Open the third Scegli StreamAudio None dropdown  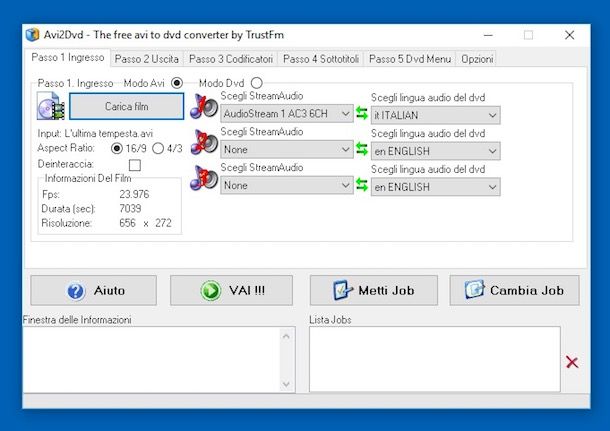[x=287, y=185]
